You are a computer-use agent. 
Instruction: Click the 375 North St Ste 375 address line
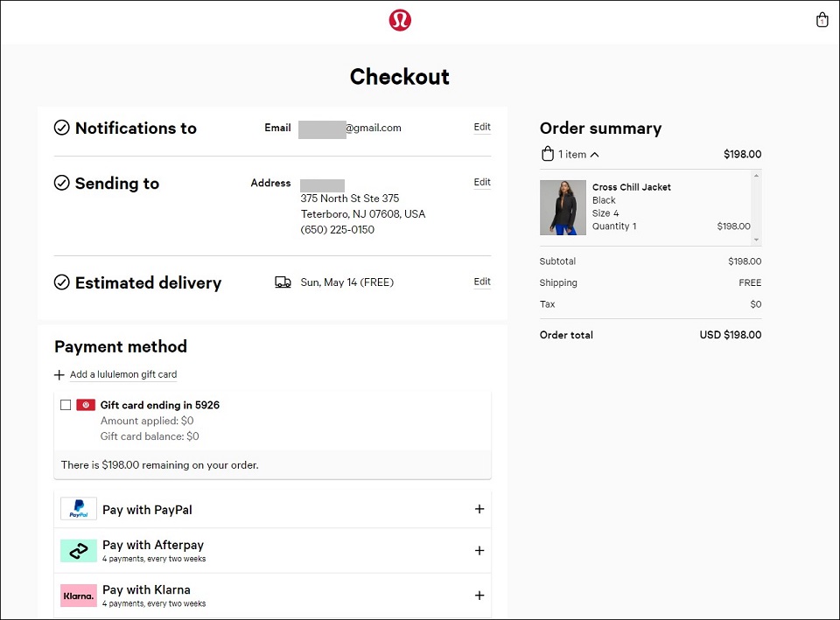tap(350, 199)
